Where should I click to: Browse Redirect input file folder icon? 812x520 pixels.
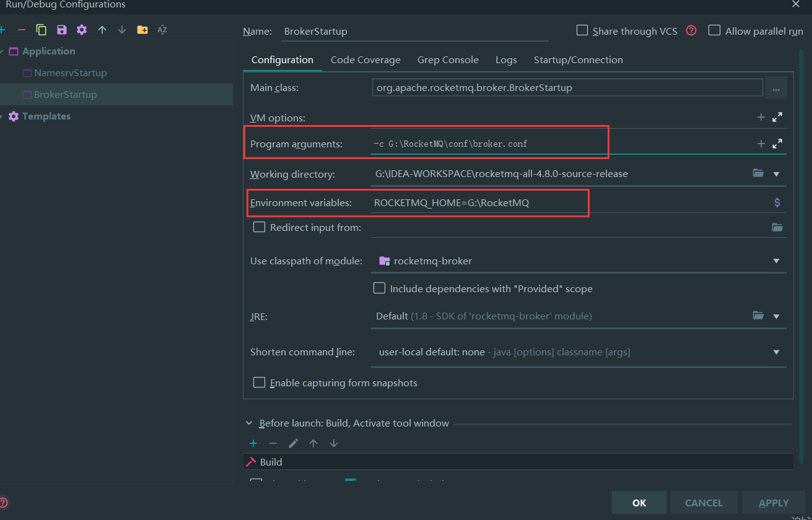pos(777,227)
